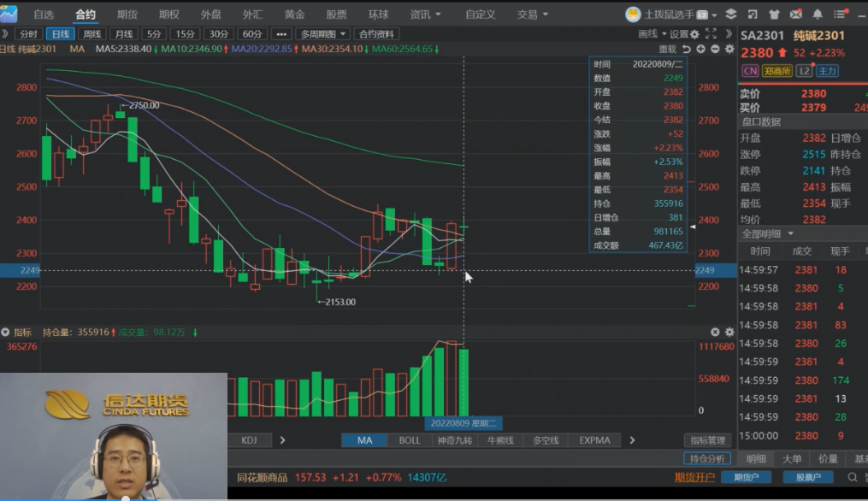Switch chart period to 周线
This screenshot has height=501, width=868.
pos(90,34)
